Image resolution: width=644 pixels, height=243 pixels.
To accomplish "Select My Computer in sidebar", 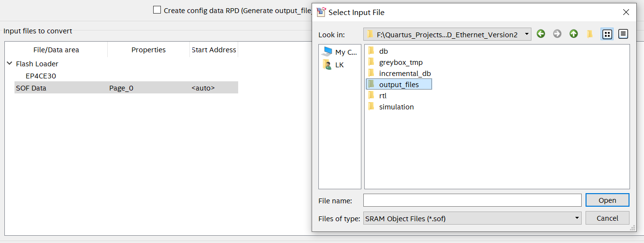I will tap(340, 52).
